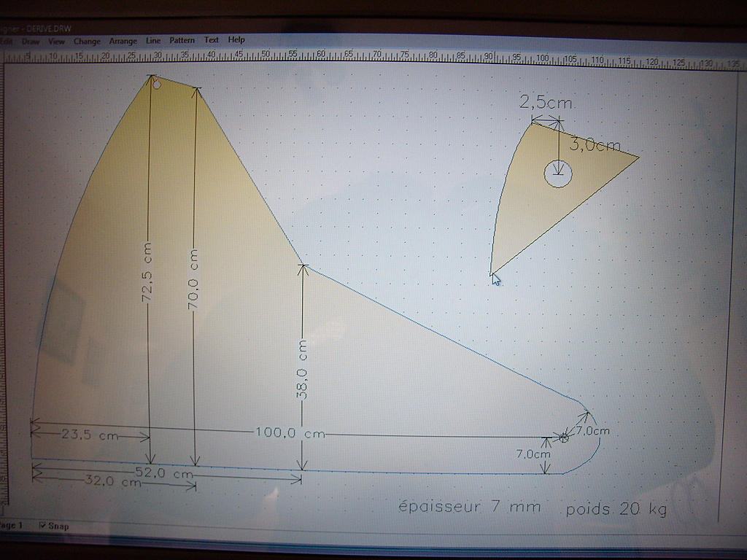Click the DERIVE.DRW title bar text
747x560 pixels.
coord(49,28)
